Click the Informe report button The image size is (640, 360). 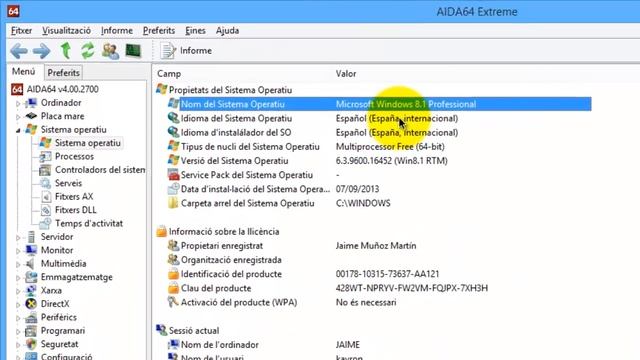[186, 51]
